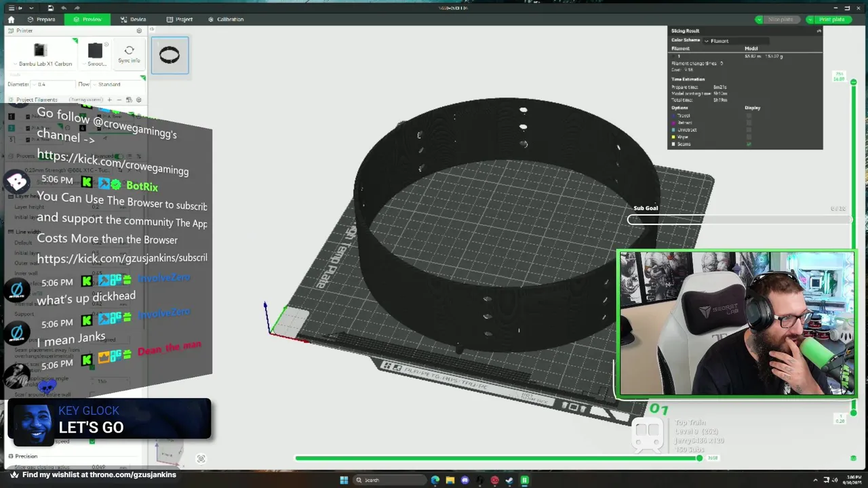
Task: Open Discord from taskbar
Action: [465, 480]
